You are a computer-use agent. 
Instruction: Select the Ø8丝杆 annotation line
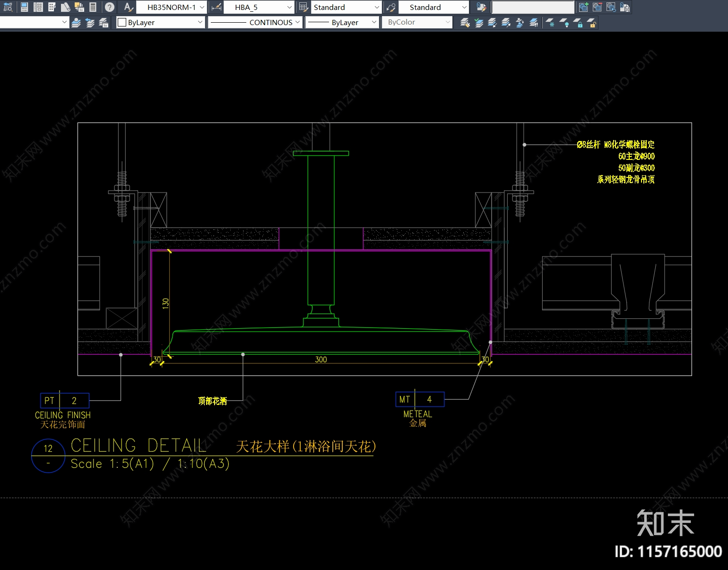click(616, 145)
